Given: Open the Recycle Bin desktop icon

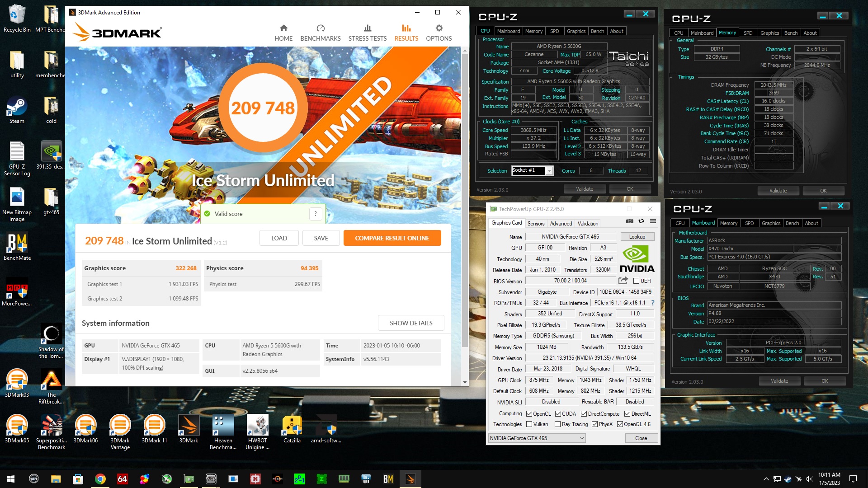Looking at the screenshot, I should [x=17, y=19].
